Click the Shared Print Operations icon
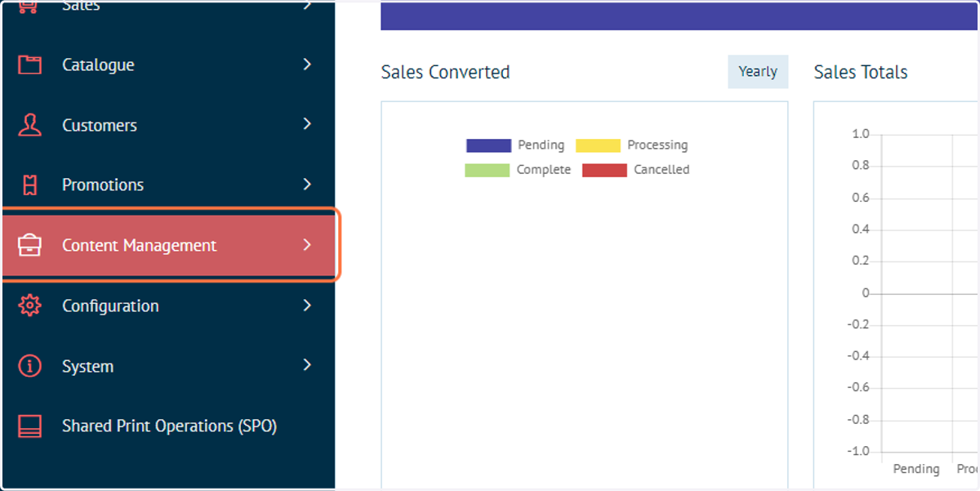Image resolution: width=980 pixels, height=491 pixels. point(30,426)
